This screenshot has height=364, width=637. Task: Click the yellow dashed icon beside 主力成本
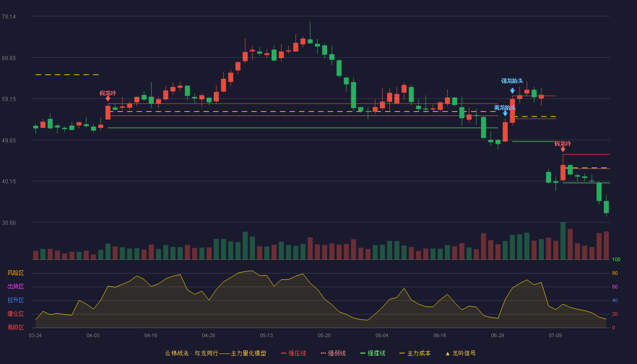[402, 353]
